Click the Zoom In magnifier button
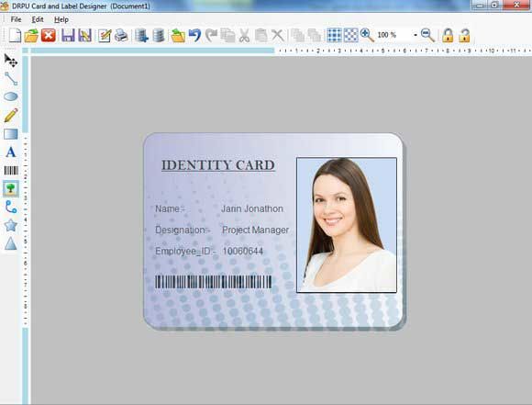The image size is (532, 405). coord(367,35)
